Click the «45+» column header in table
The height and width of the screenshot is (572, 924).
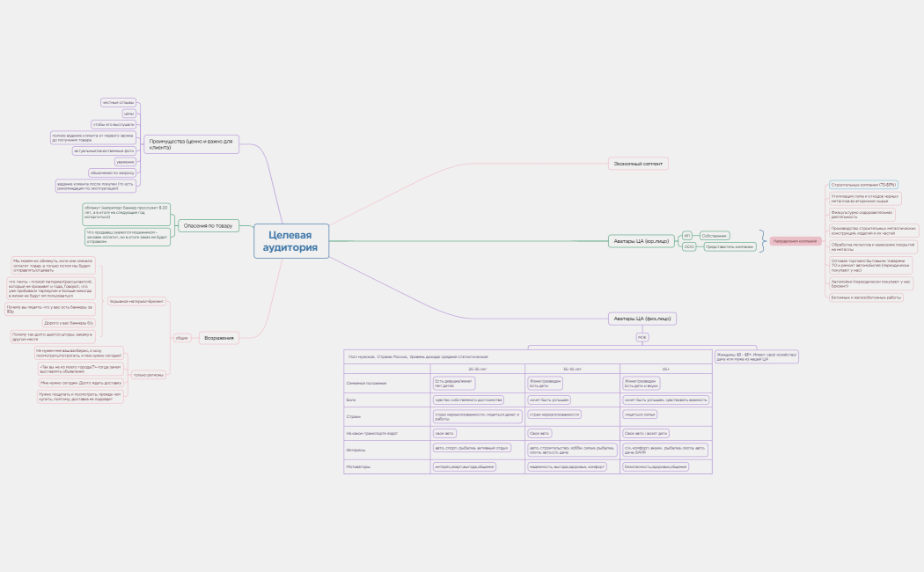click(x=665, y=369)
